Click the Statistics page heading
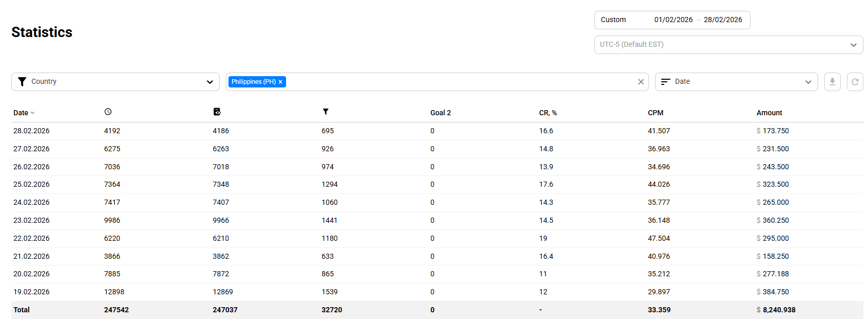This screenshot has width=868, height=319. 41,32
